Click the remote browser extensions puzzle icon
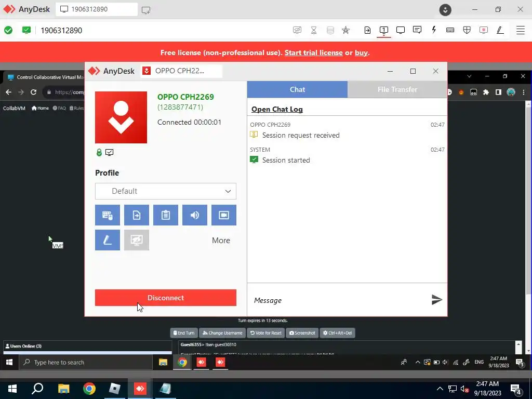532x399 pixels. coord(486,92)
